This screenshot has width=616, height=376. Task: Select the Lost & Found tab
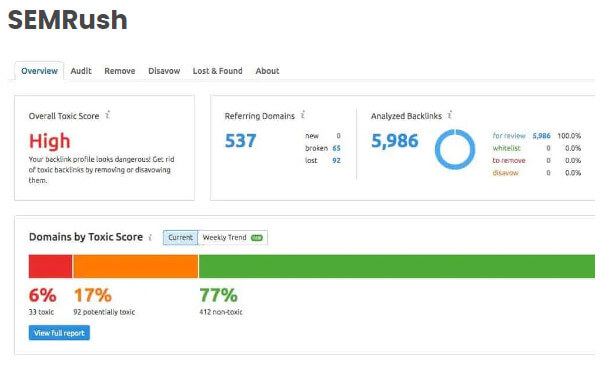[218, 71]
